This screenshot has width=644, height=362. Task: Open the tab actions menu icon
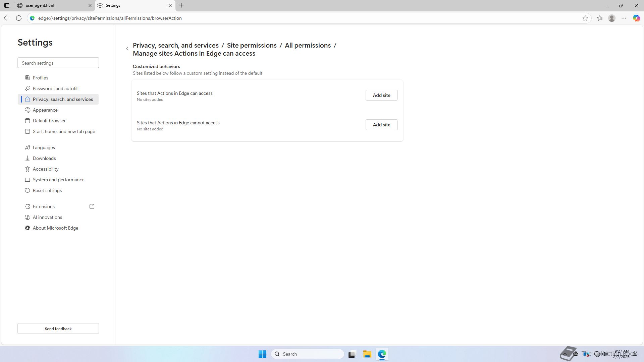pos(7,5)
